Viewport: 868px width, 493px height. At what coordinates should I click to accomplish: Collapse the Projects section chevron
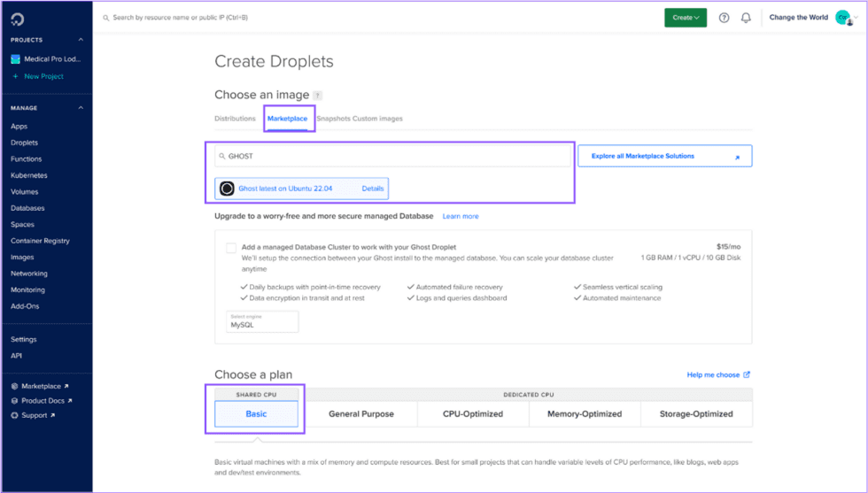81,40
